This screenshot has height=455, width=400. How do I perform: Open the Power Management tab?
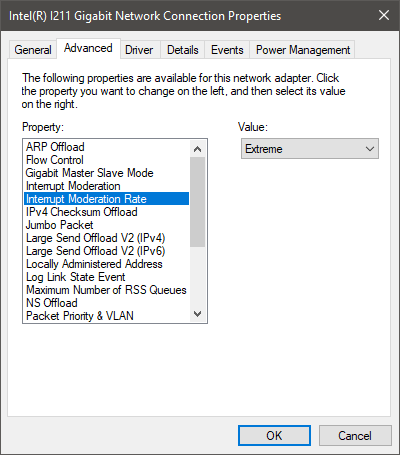tap(303, 50)
